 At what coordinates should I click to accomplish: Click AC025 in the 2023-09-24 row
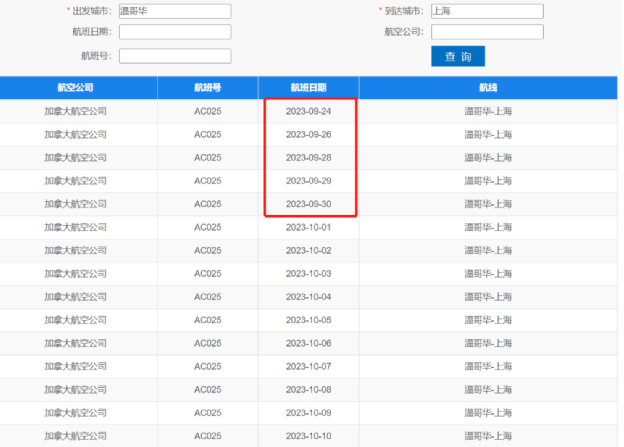click(207, 111)
